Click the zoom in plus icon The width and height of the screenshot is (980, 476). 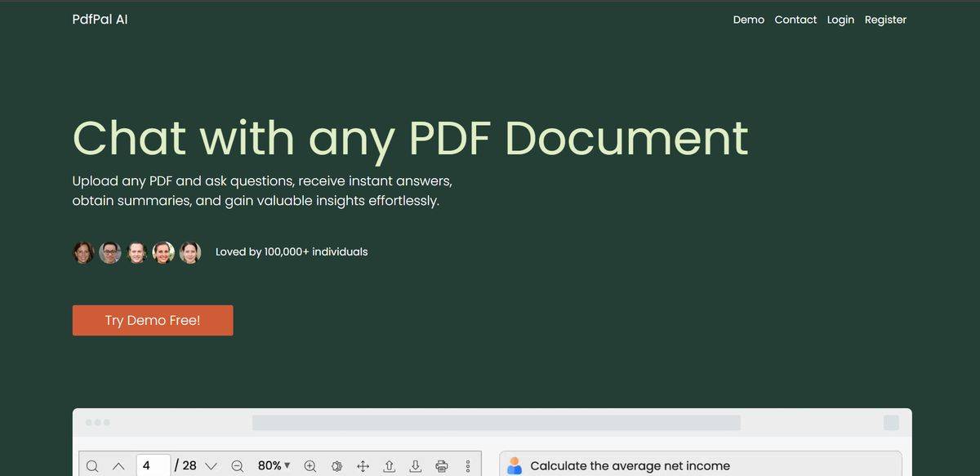click(310, 466)
